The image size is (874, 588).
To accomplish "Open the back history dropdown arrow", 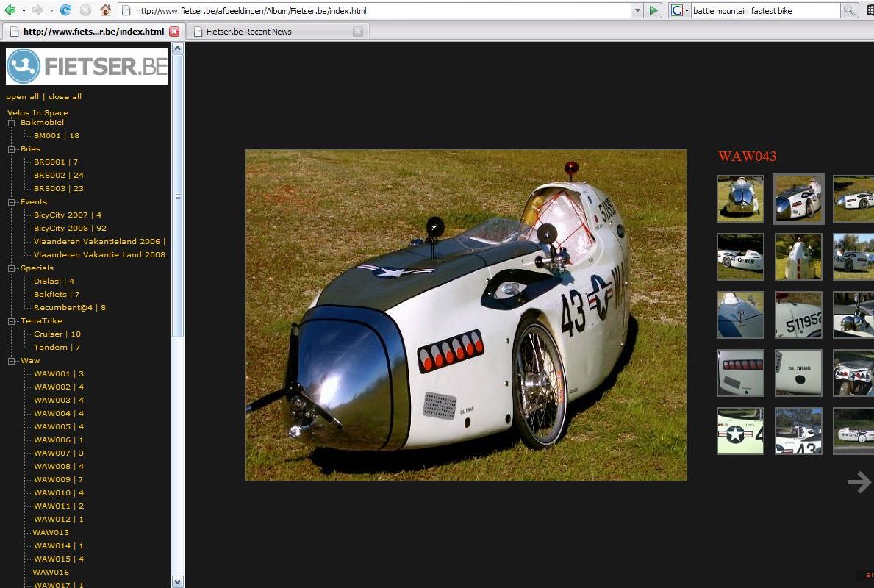I will 24,10.
